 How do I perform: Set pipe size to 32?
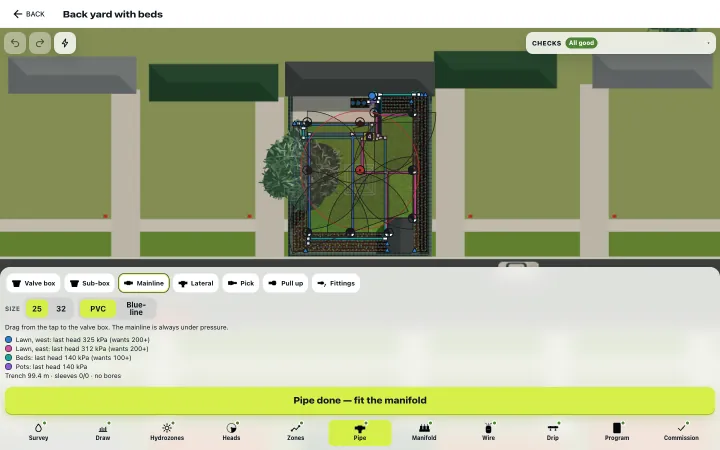tap(61, 309)
